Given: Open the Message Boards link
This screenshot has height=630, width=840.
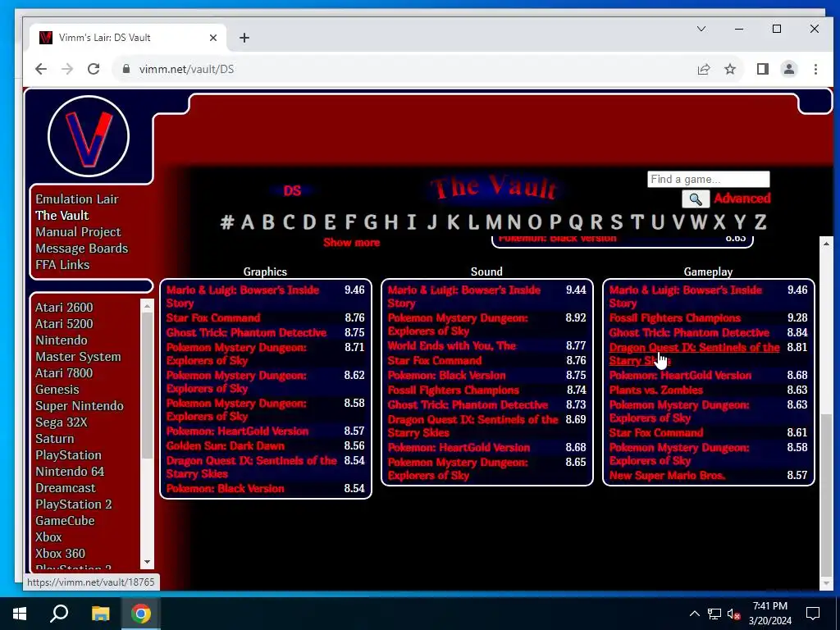Looking at the screenshot, I should click(82, 249).
